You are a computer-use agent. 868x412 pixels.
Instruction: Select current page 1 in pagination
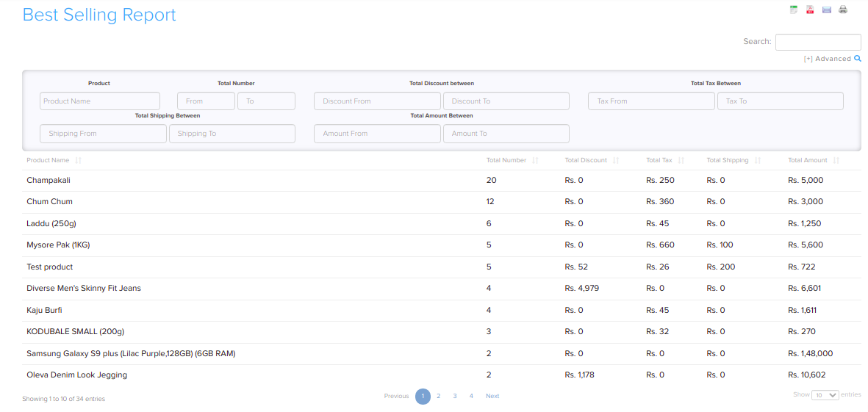click(x=423, y=397)
